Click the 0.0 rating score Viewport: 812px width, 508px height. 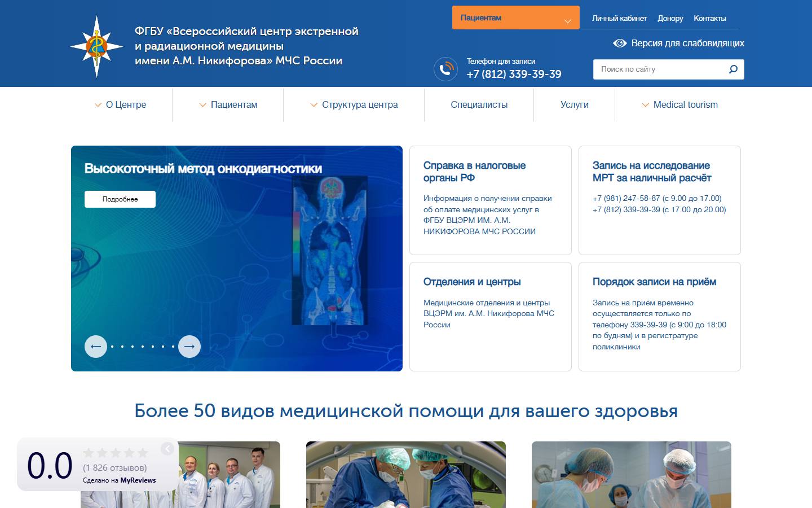(x=50, y=466)
